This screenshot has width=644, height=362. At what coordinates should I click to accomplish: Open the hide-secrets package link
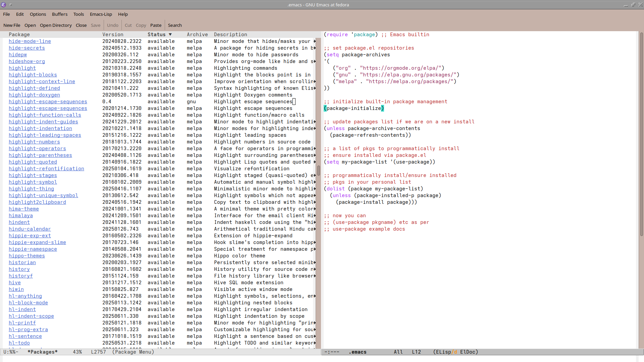[x=27, y=48]
